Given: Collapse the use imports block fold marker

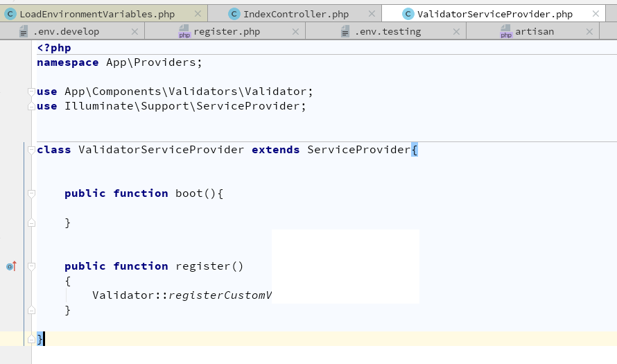Looking at the screenshot, I should pyautogui.click(x=31, y=92).
